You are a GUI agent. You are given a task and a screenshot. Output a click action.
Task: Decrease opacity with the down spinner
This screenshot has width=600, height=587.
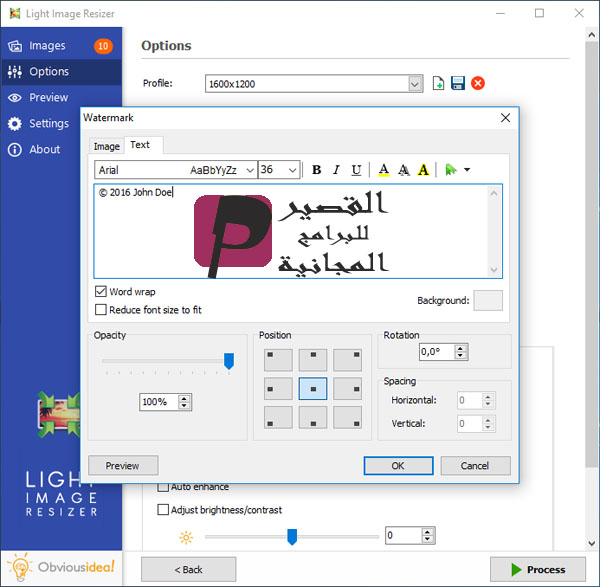click(184, 406)
